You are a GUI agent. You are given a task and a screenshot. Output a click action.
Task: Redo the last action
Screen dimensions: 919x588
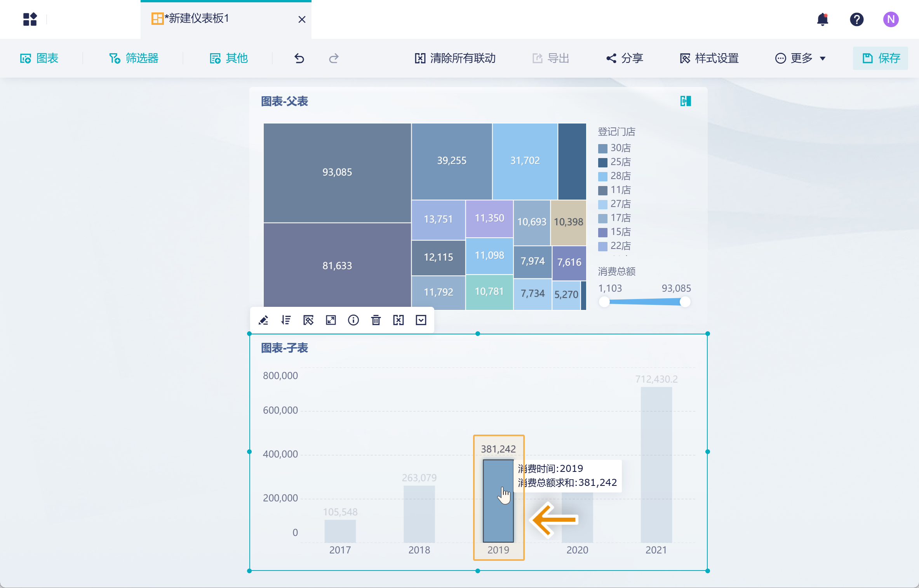[334, 58]
